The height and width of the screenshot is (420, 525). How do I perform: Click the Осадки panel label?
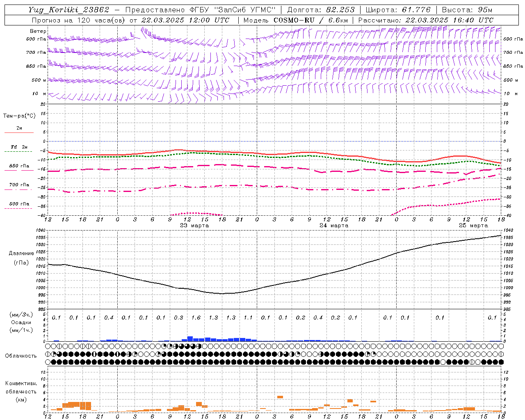click(x=21, y=322)
